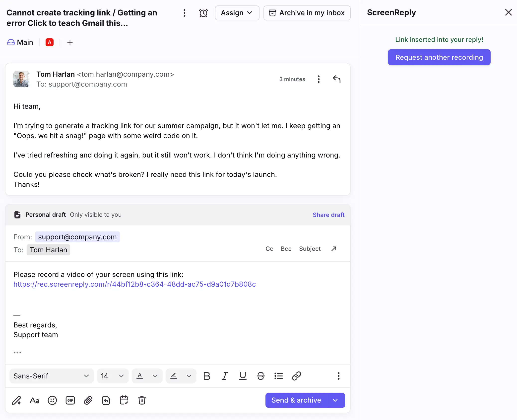The height and width of the screenshot is (420, 517).
Task: Insert a hyperlink using the link icon
Action: point(296,376)
